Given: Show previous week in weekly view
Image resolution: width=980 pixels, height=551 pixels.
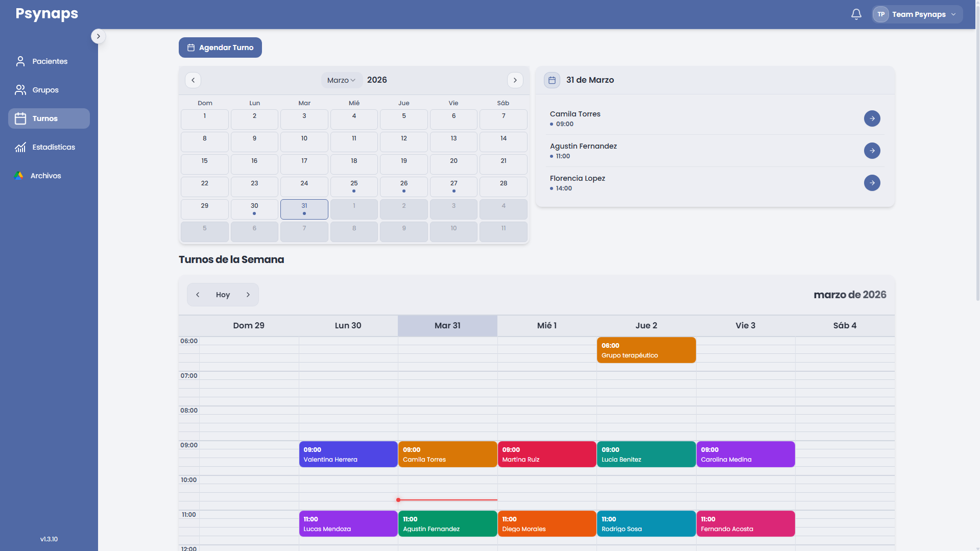Looking at the screenshot, I should pos(198,295).
